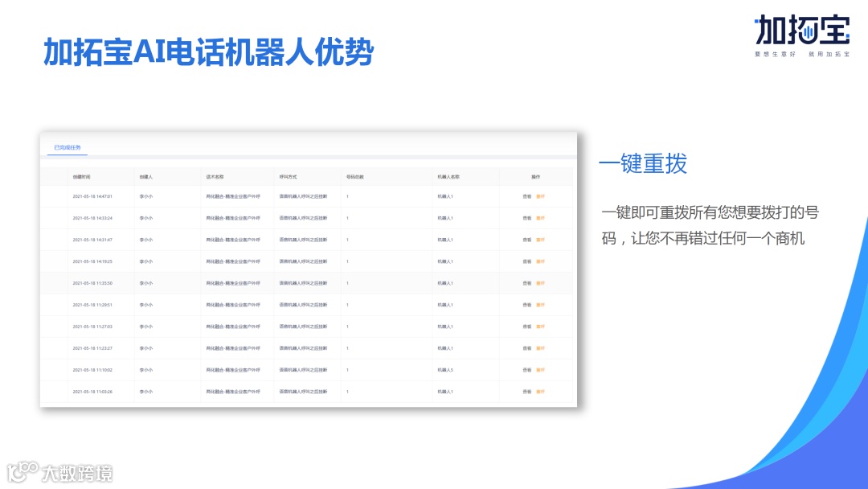868x489 pixels.
Task: Select timestamp 2021-05-18 14:47:01
Action: [92, 196]
